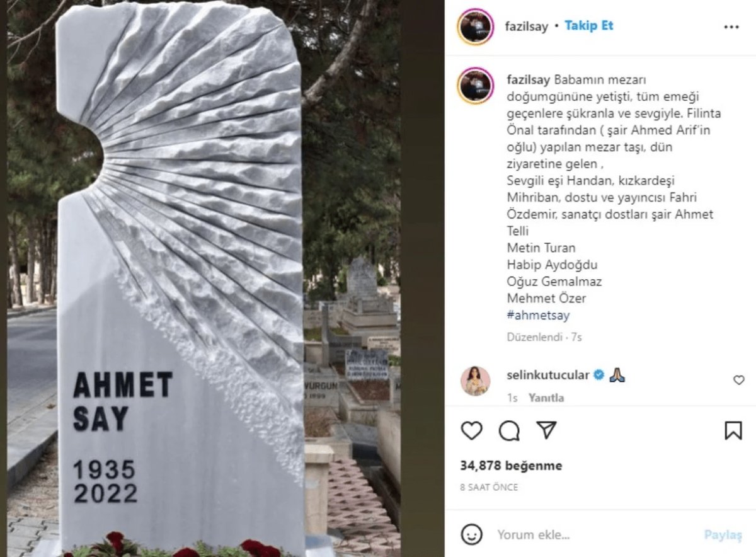756x557 pixels.
Task: Open the three-dot more options menu
Action: point(731,27)
